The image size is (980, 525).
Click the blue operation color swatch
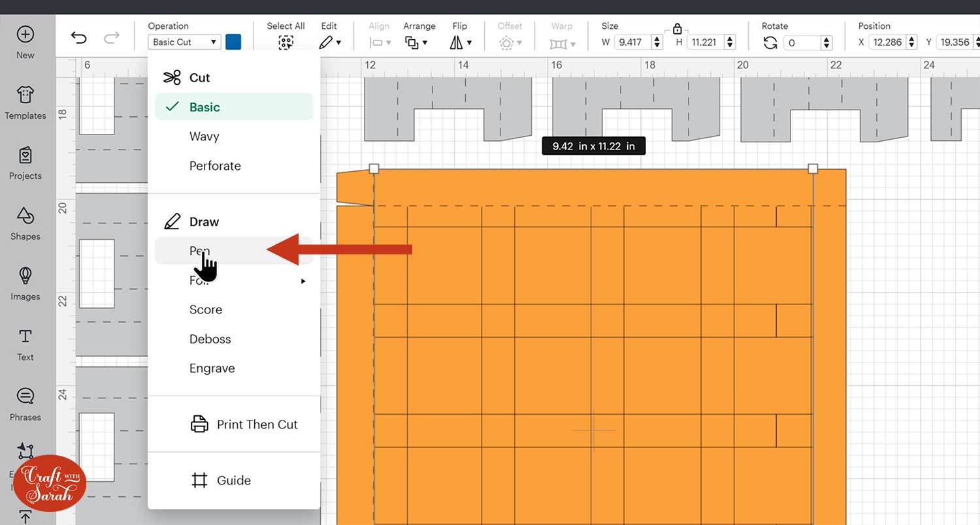click(233, 42)
